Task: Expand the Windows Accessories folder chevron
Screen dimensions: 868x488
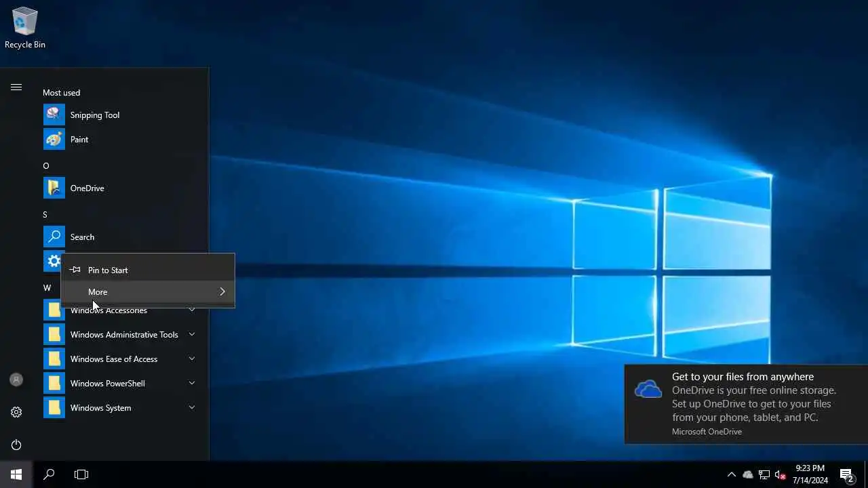Action: point(192,310)
